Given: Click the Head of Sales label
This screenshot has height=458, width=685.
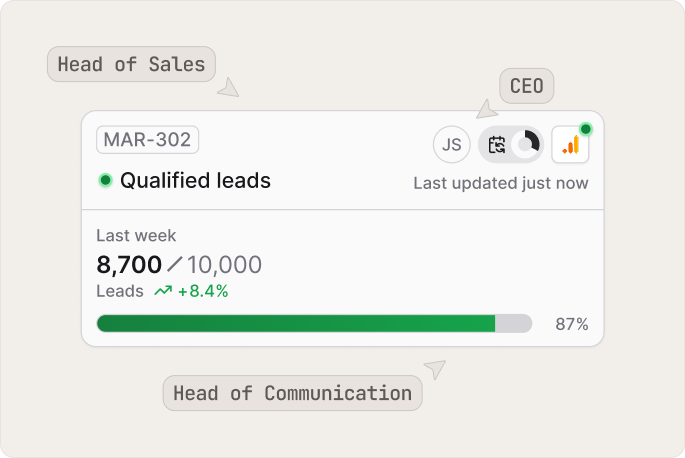Looking at the screenshot, I should point(131,65).
